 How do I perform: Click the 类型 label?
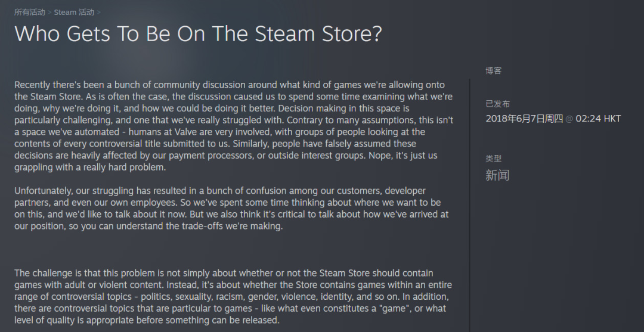(493, 159)
